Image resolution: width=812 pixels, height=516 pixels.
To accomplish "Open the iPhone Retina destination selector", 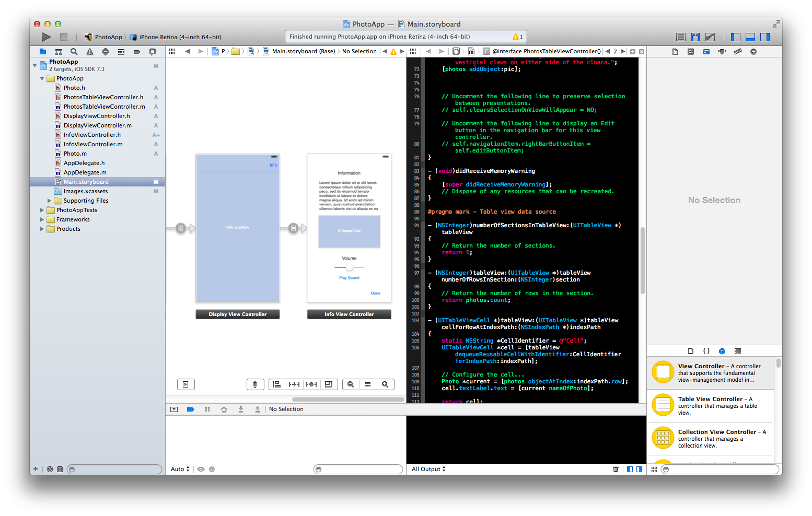I will pos(176,37).
